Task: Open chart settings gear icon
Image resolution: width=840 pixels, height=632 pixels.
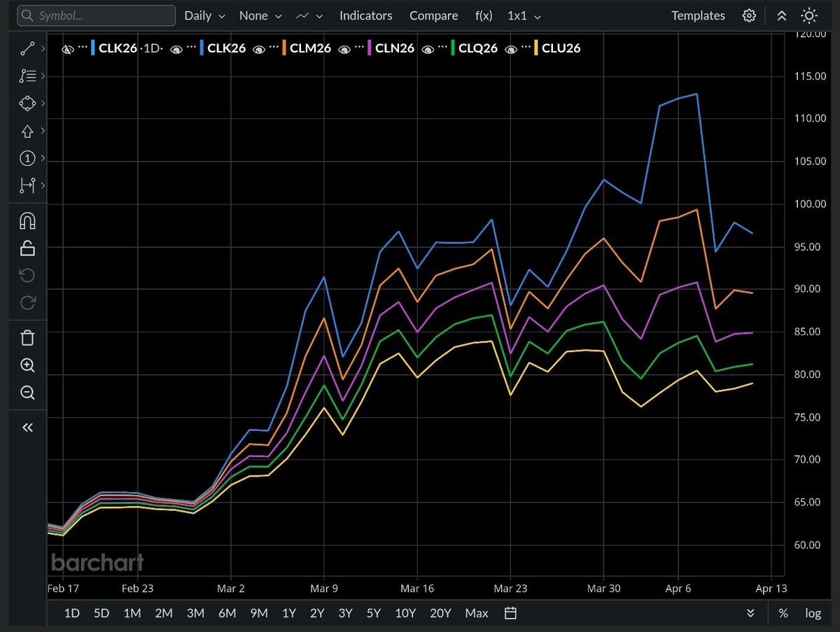Action: click(749, 15)
